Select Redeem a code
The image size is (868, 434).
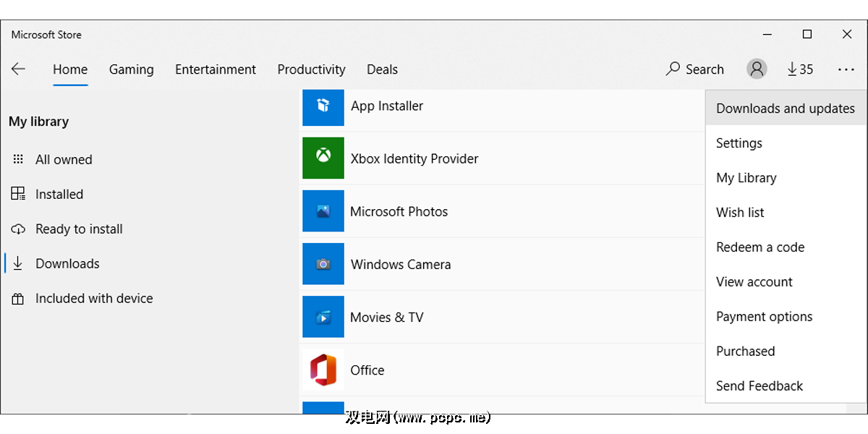tap(786, 247)
